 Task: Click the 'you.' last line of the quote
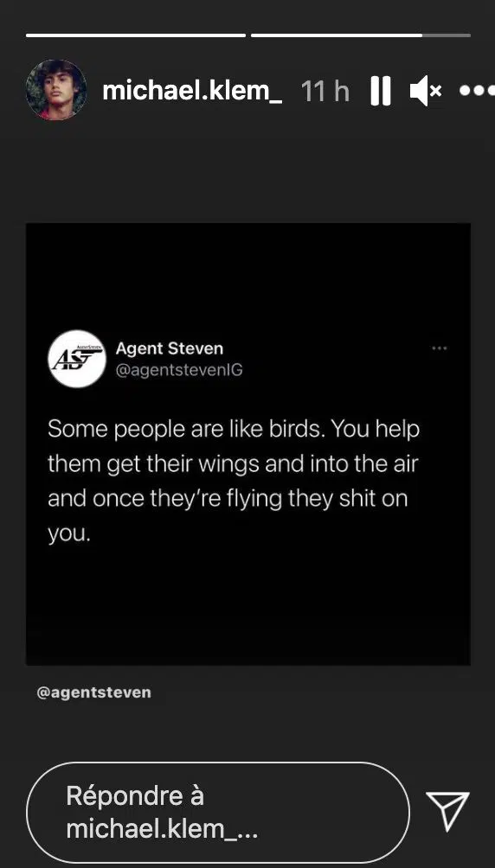68,535
